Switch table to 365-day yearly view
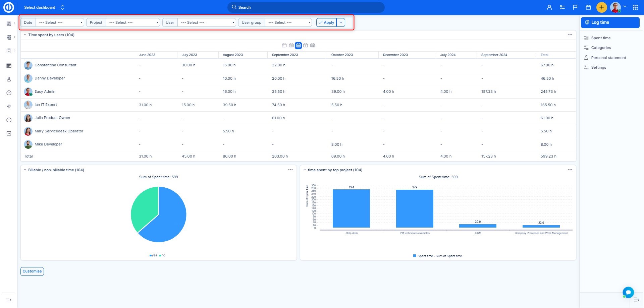 click(x=313, y=46)
